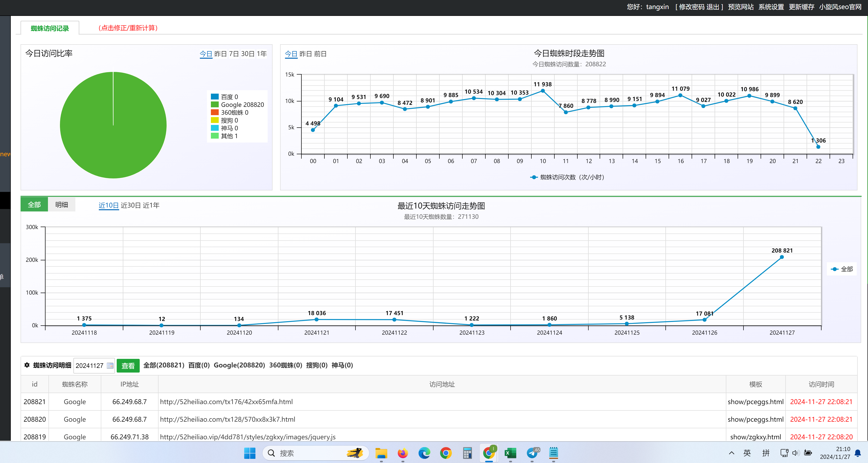Select the 蜘蛛访问记录 tab

(50, 28)
